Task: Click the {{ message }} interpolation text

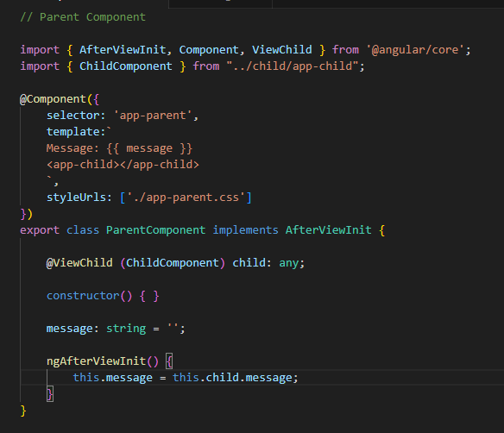Action: tap(149, 148)
